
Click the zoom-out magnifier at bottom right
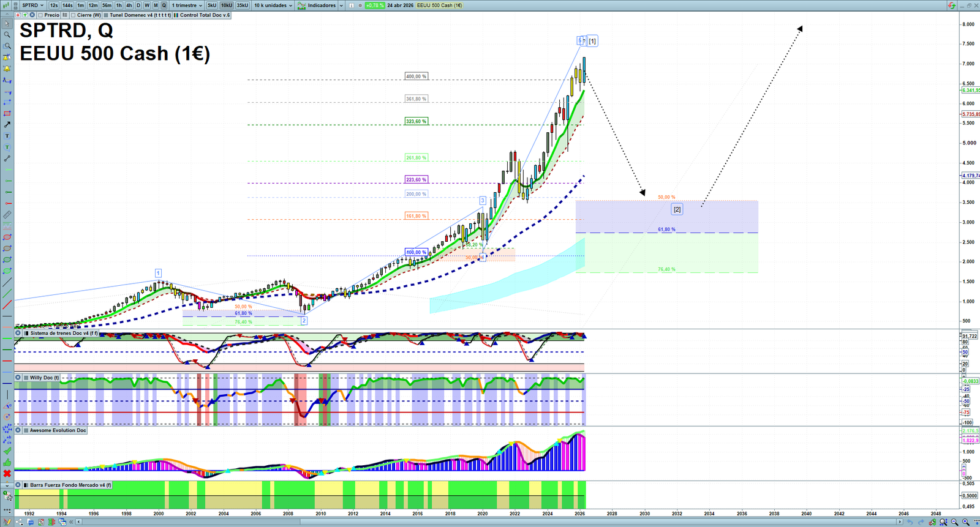point(955,522)
